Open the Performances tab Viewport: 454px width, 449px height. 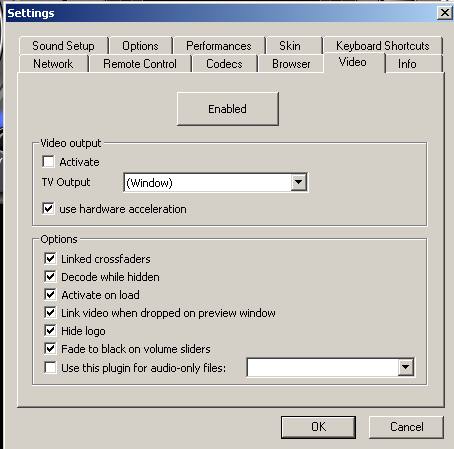(x=219, y=46)
